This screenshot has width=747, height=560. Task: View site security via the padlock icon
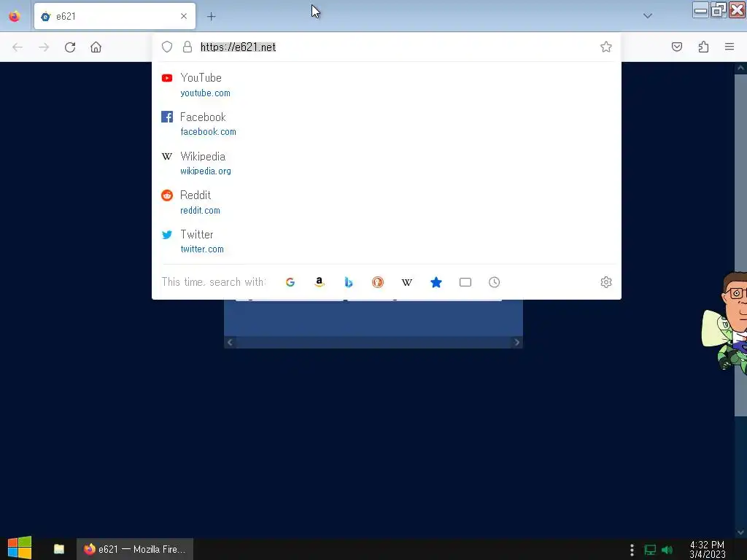[187, 47]
